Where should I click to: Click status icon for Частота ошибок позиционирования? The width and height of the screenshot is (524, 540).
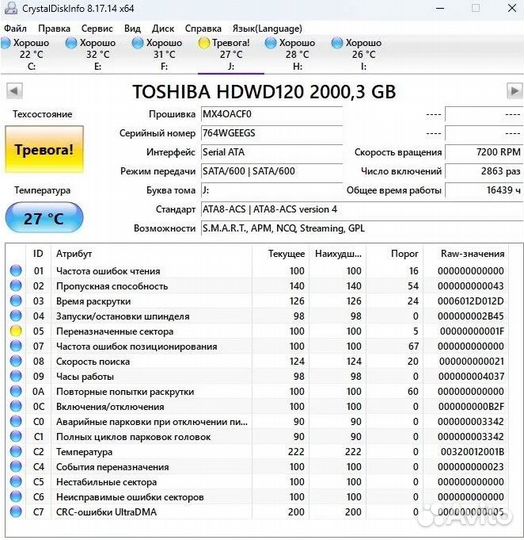(x=16, y=346)
